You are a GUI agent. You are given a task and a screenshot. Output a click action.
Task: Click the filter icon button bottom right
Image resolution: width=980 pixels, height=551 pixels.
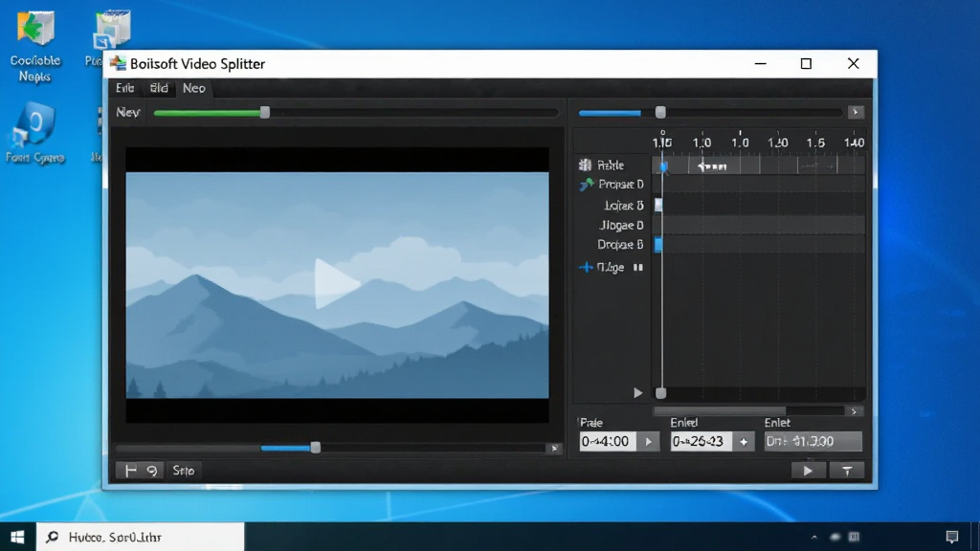[847, 471]
